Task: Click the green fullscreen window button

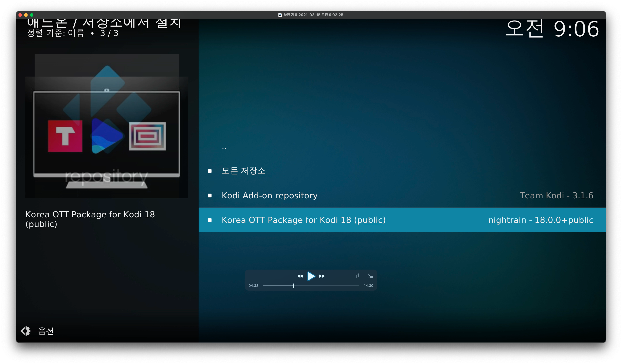Action: click(32, 15)
